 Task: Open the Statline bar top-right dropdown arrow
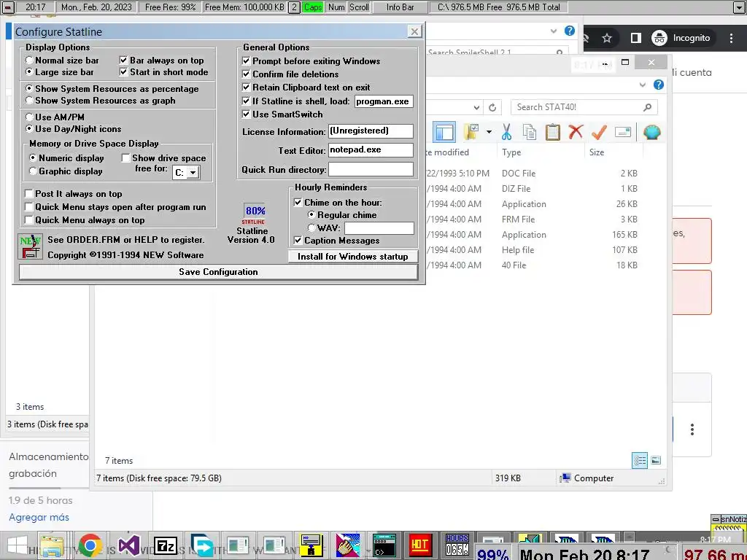pos(738,7)
